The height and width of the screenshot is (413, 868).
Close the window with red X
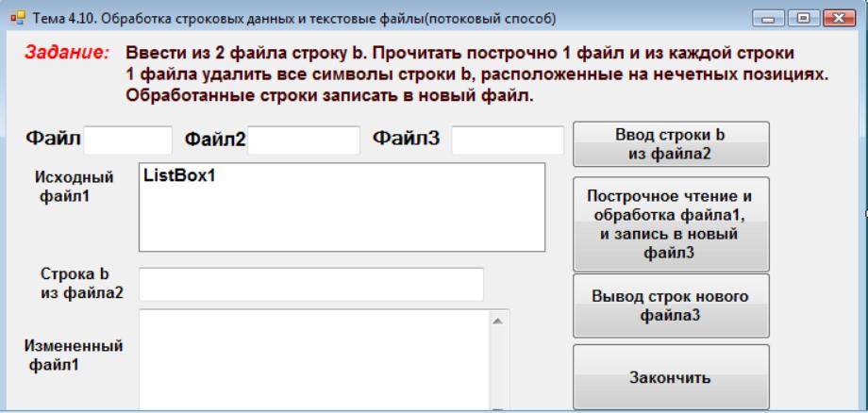(835, 18)
